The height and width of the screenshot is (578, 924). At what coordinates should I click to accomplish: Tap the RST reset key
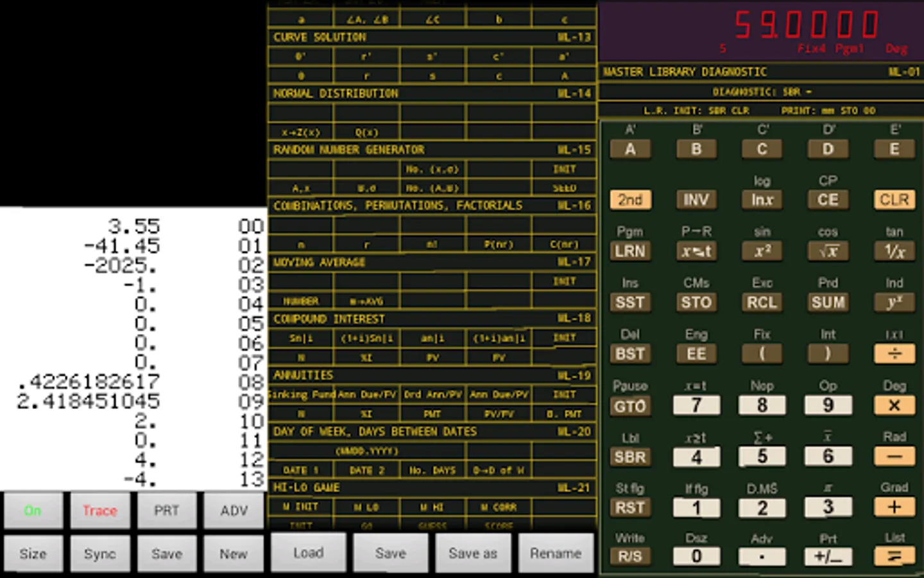coord(630,508)
